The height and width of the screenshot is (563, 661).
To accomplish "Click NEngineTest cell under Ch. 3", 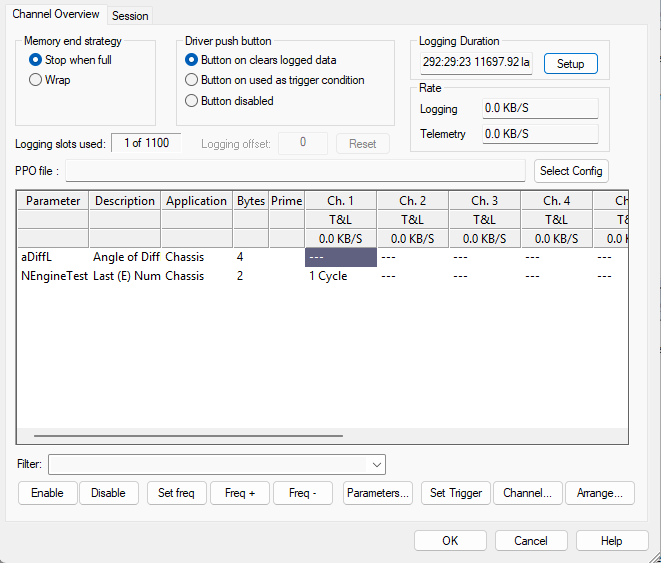I will tap(485, 276).
